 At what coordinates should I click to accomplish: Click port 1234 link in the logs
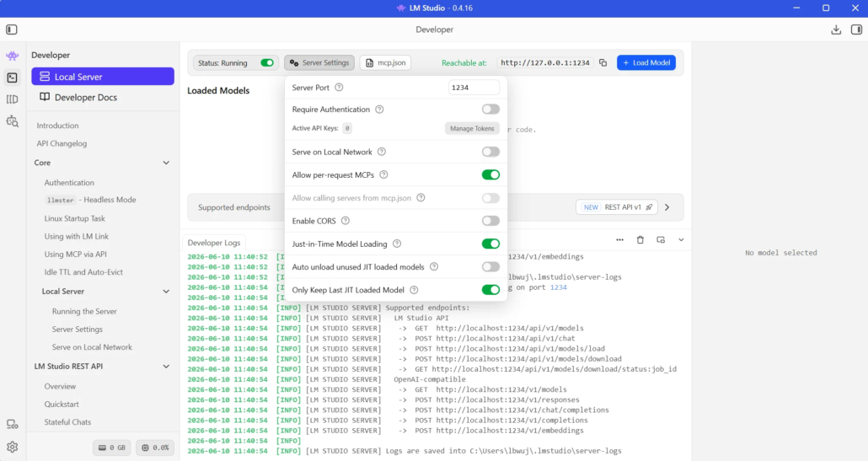558,287
